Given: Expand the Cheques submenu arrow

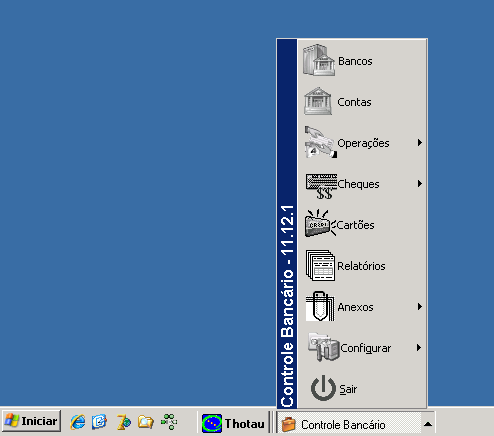Looking at the screenshot, I should (420, 184).
